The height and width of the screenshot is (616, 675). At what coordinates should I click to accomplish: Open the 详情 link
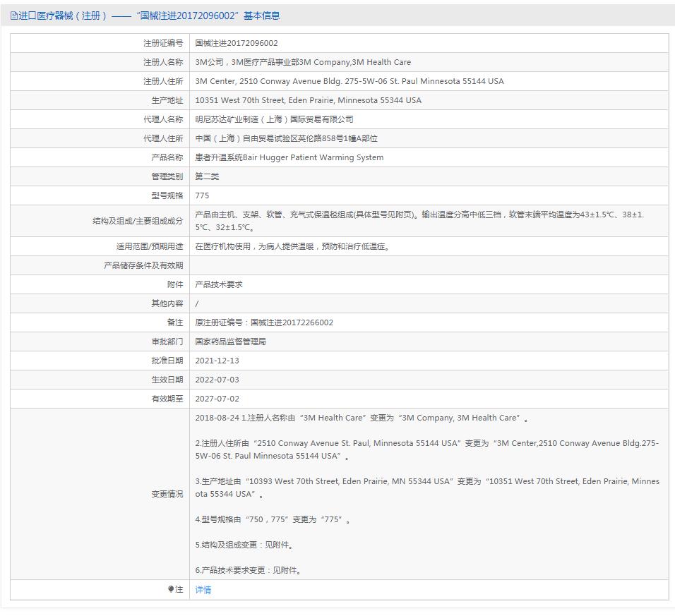pyautogui.click(x=203, y=590)
